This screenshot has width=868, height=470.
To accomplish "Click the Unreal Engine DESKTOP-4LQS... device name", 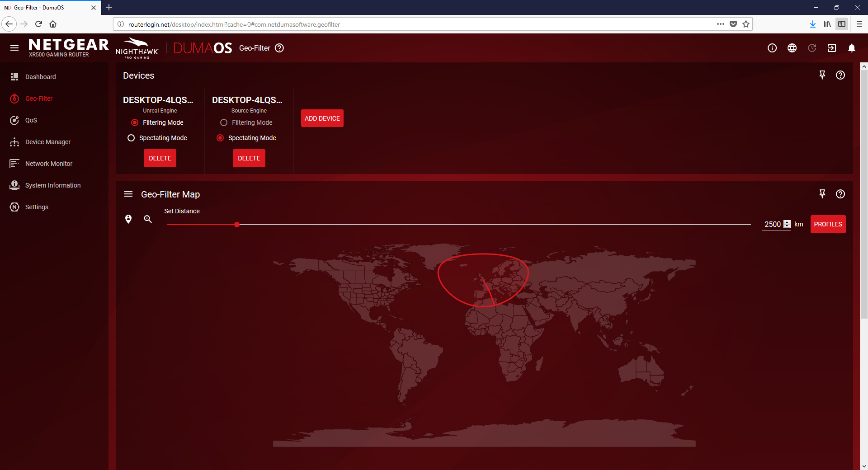I will (x=158, y=100).
